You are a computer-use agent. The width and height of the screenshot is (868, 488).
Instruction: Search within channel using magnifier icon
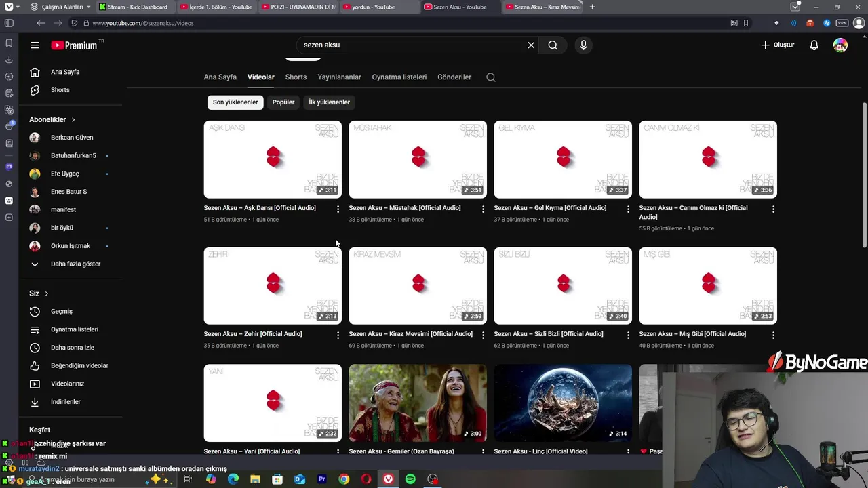tap(491, 77)
